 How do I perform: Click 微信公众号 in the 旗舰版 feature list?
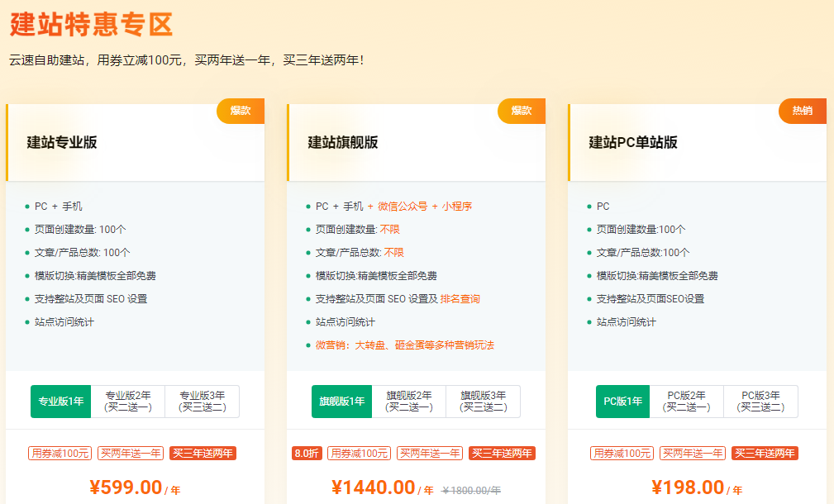(x=402, y=207)
